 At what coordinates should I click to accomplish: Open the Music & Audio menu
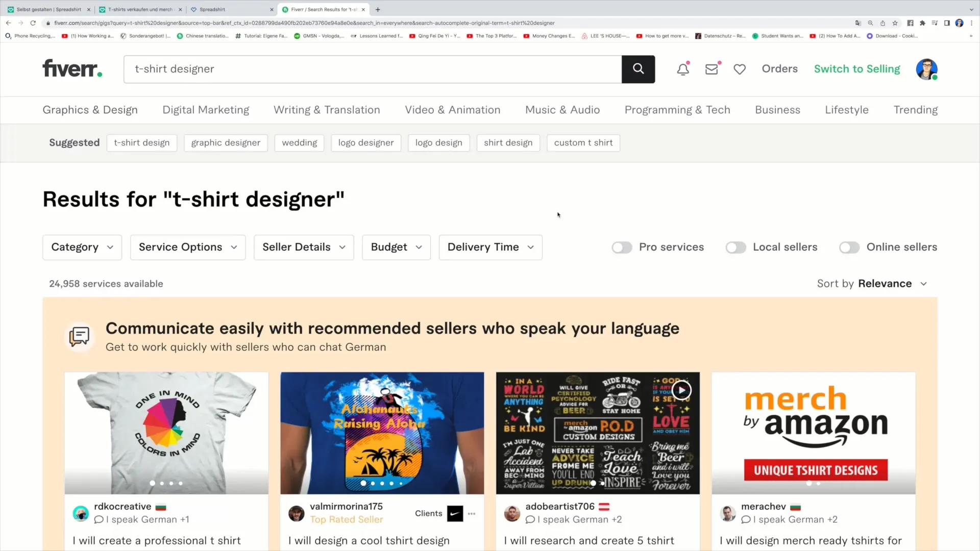562,110
